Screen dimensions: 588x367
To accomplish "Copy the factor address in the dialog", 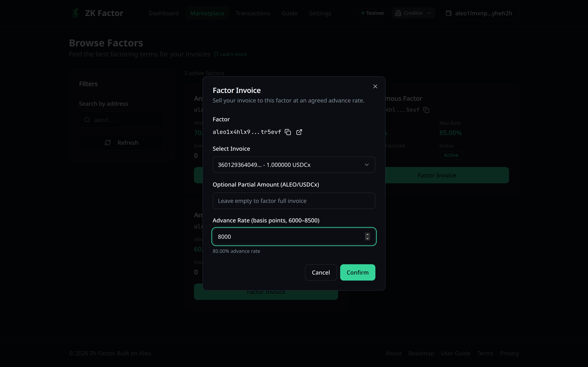I will 288,132.
